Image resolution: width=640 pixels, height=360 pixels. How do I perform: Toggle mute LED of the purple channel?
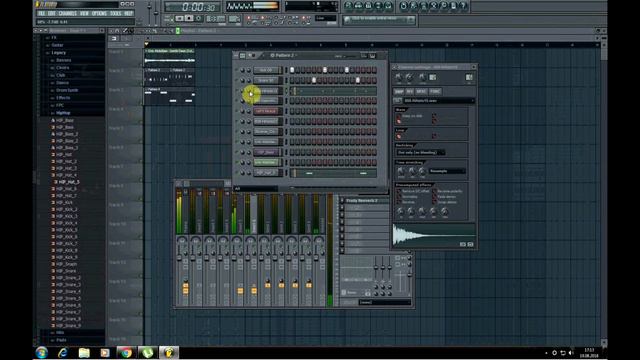[236, 152]
